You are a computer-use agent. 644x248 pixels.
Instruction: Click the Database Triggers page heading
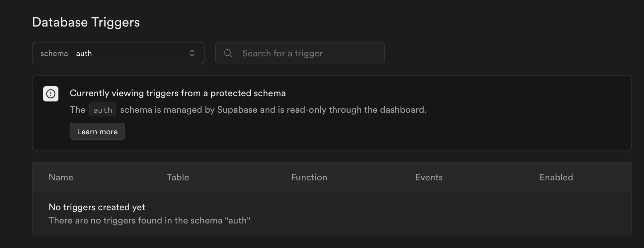coord(86,22)
